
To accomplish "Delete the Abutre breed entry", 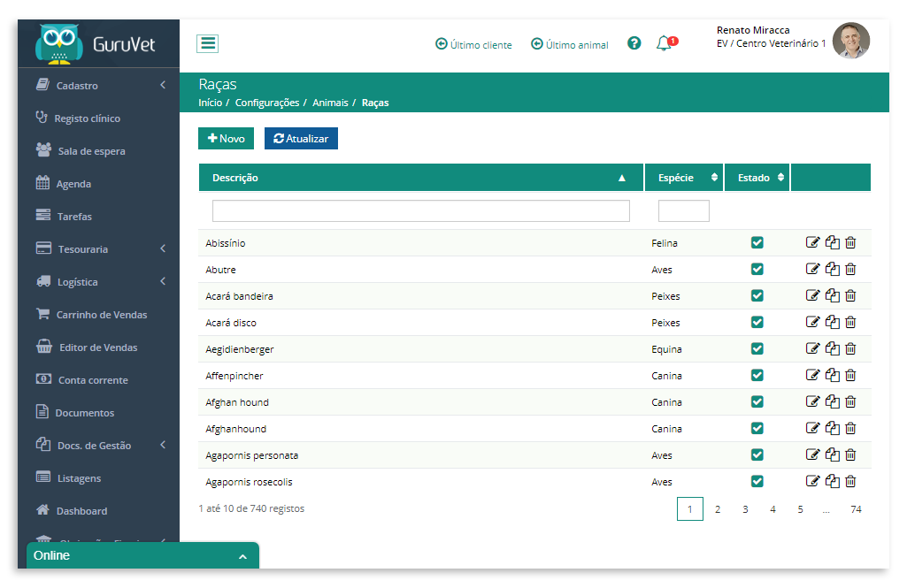I will (850, 270).
